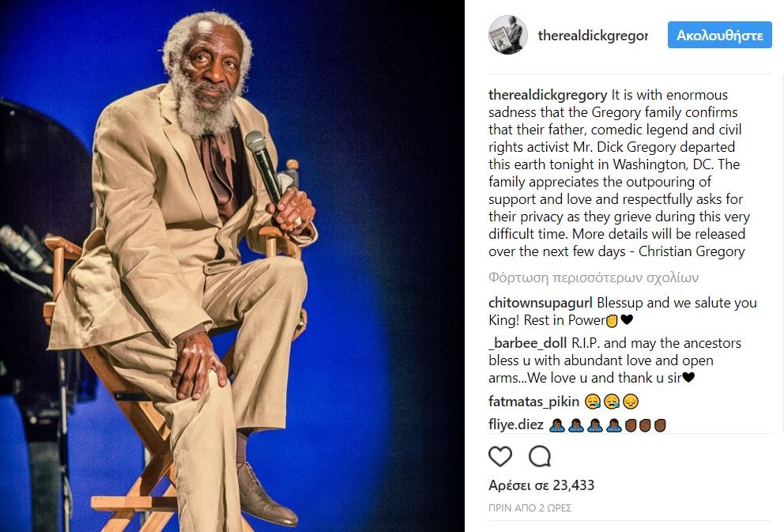Click the photo of man on chair
This screenshot has height=532, width=784.
click(x=232, y=266)
